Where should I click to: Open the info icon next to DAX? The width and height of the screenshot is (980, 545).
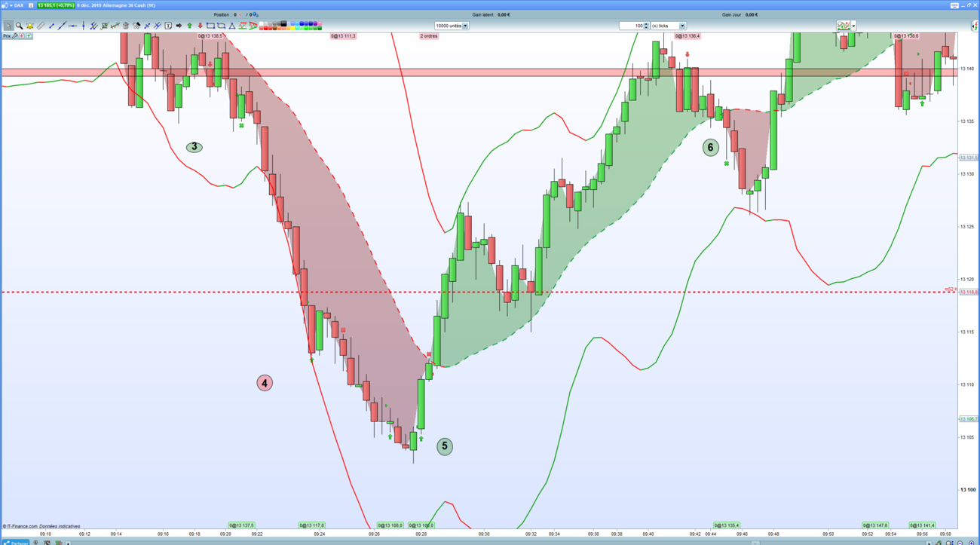coord(31,5)
